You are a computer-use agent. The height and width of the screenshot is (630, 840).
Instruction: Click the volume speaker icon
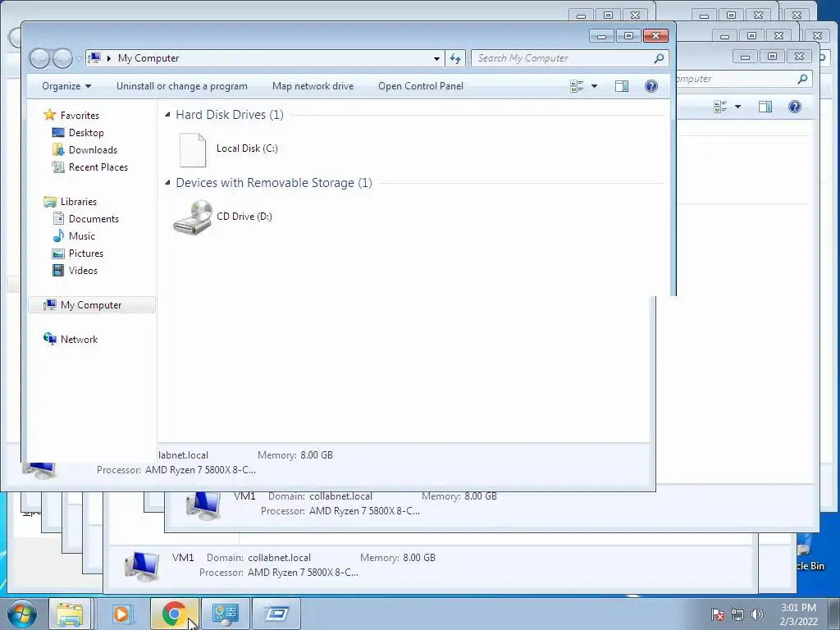(757, 614)
